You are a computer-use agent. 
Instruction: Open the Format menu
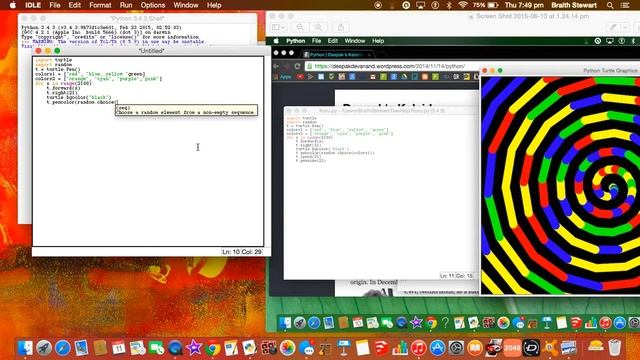pyautogui.click(x=100, y=5)
